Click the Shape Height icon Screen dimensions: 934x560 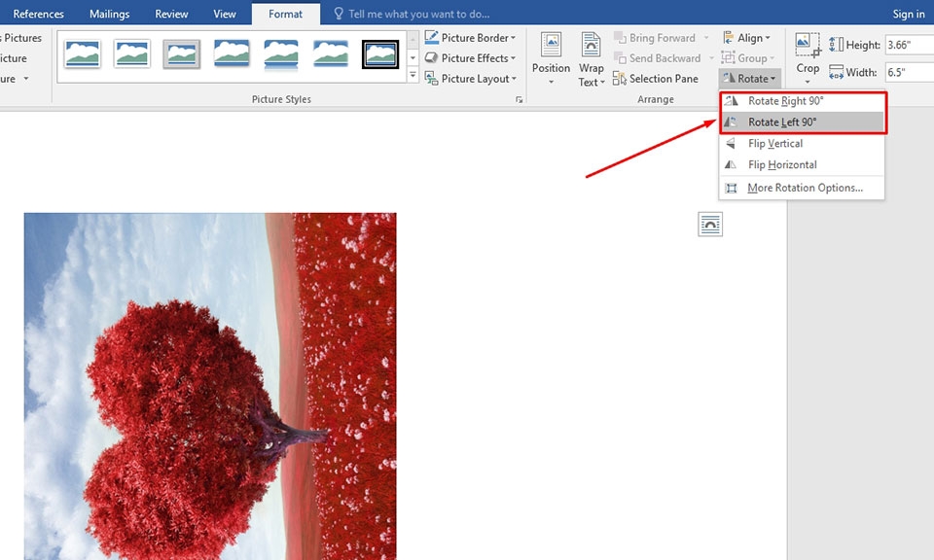[836, 45]
